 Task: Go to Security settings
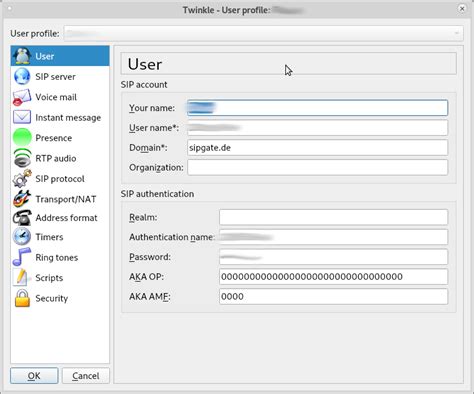pyautogui.click(x=60, y=298)
